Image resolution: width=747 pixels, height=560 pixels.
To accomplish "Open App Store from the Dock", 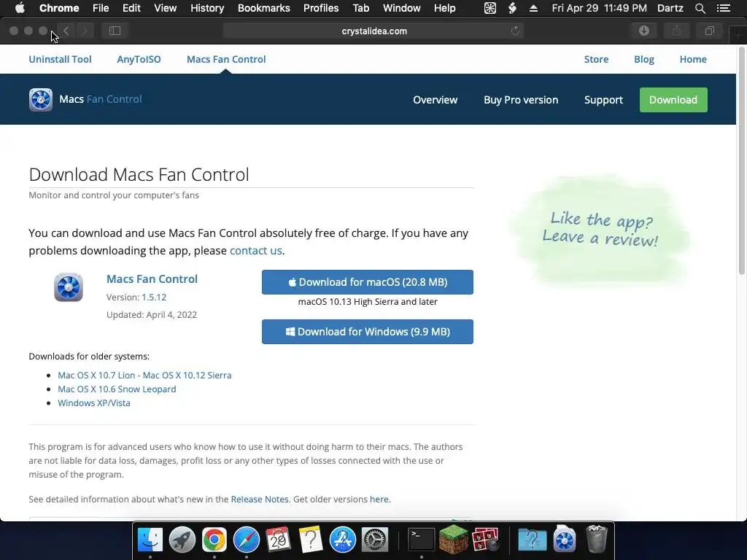I will tap(343, 540).
